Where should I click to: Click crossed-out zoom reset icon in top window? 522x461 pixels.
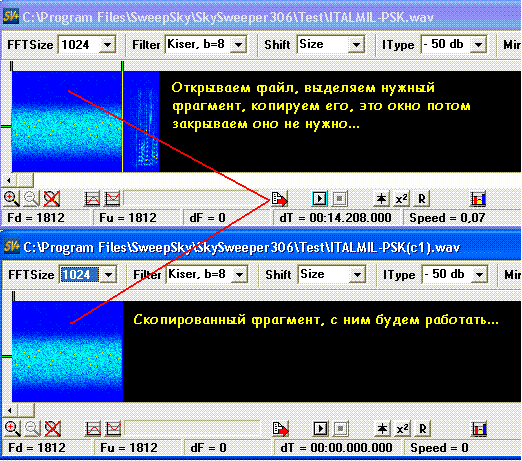[x=52, y=199]
